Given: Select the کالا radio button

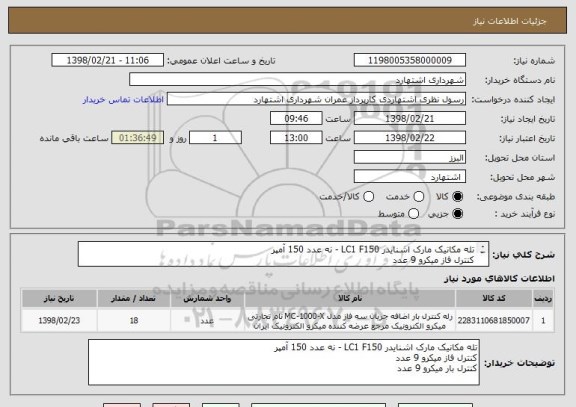Looking at the screenshot, I should point(458,197).
